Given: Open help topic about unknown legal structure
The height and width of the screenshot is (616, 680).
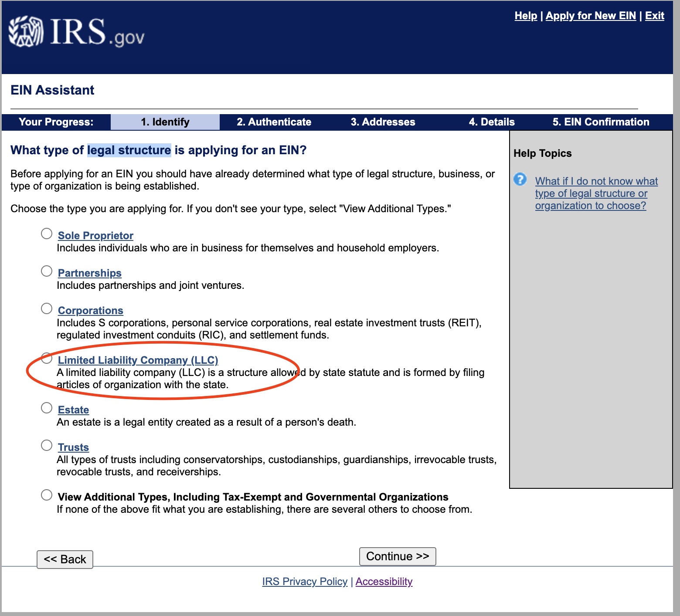Looking at the screenshot, I should [596, 193].
